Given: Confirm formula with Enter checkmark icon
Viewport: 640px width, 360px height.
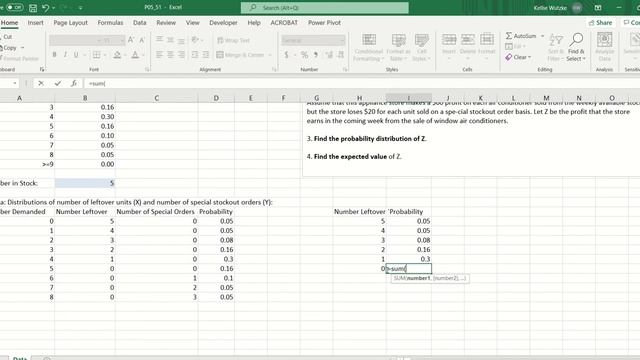Looking at the screenshot, I should 58,83.
